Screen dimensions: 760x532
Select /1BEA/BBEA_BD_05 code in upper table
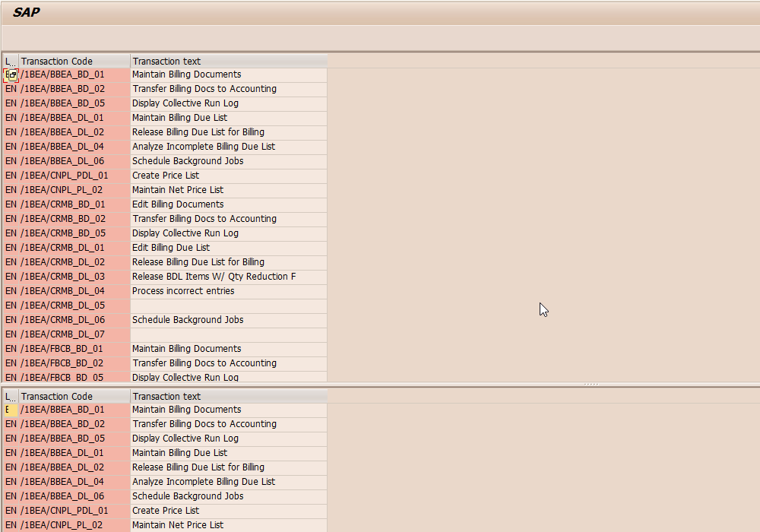(x=74, y=103)
